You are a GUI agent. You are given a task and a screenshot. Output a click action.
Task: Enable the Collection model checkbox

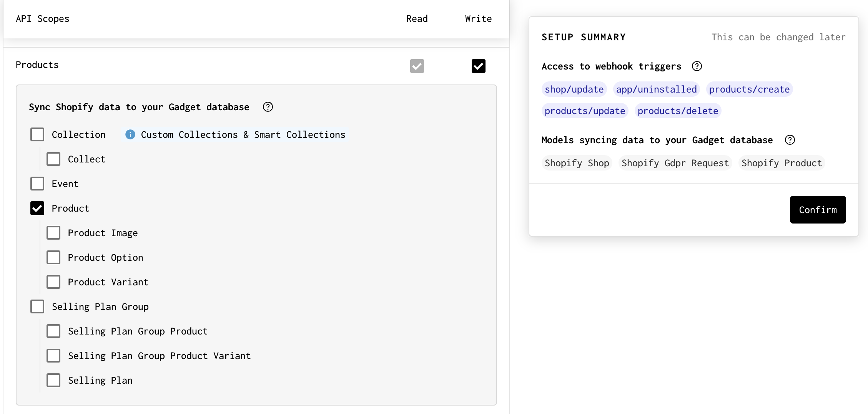37,134
